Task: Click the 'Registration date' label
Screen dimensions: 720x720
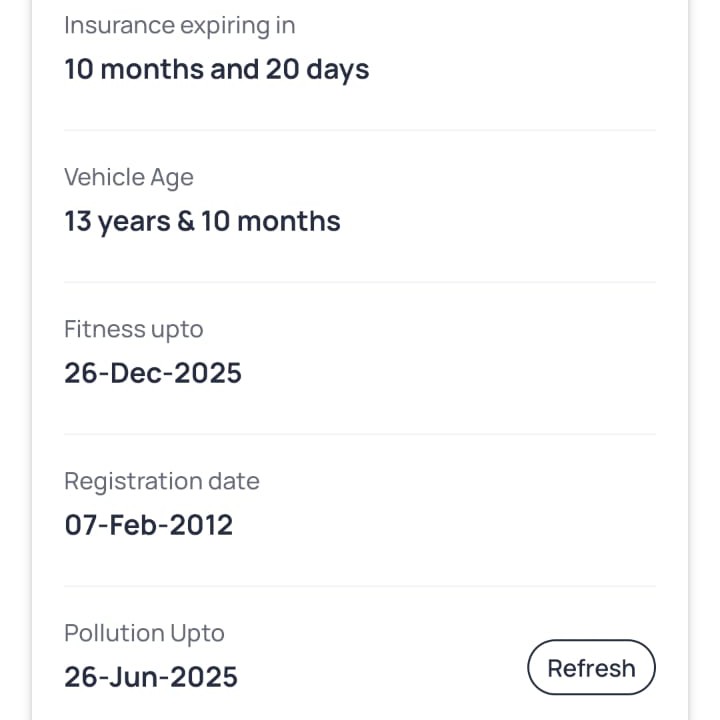Action: tap(161, 482)
